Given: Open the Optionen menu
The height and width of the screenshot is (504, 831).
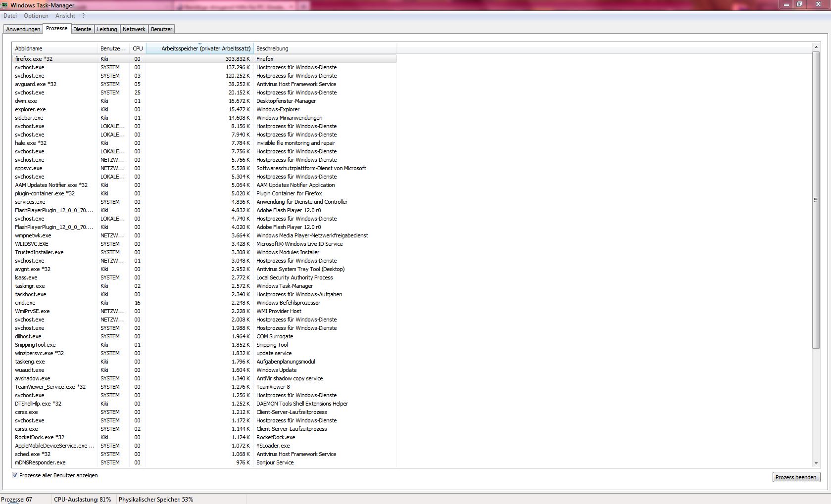Looking at the screenshot, I should pos(36,16).
